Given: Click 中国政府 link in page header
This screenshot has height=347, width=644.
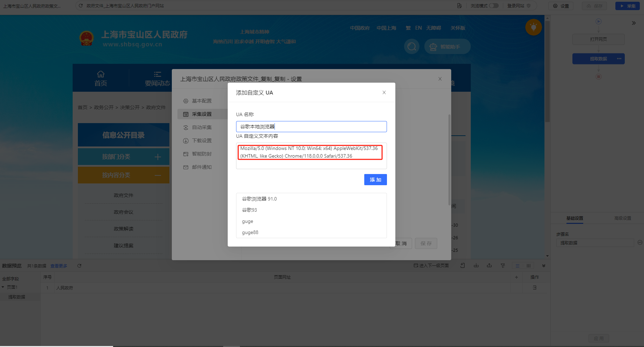Looking at the screenshot, I should [360, 28].
